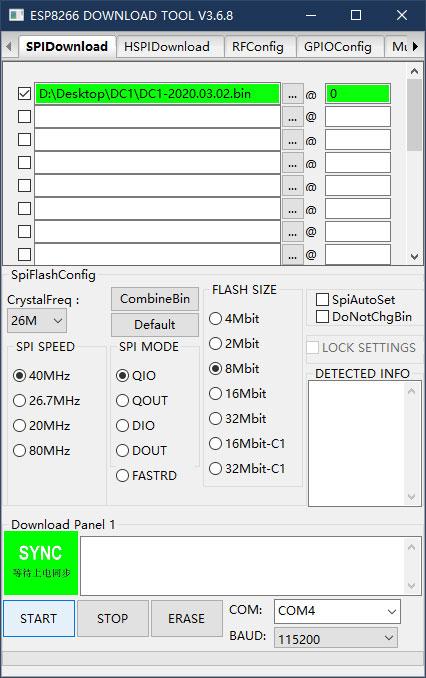Click the STOP button
This screenshot has height=678, width=426.
click(113, 618)
